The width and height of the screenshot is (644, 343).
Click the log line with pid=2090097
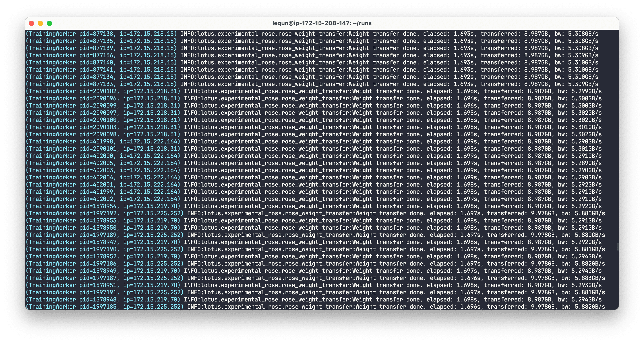click(314, 113)
